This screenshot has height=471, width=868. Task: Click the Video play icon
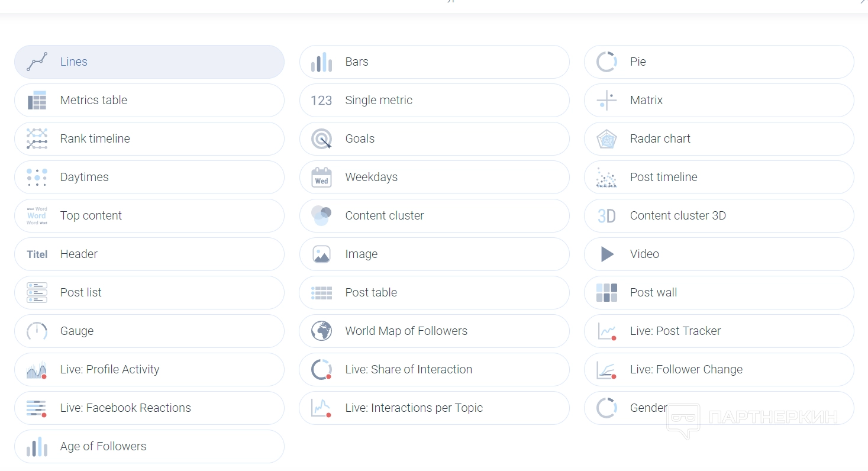(606, 254)
